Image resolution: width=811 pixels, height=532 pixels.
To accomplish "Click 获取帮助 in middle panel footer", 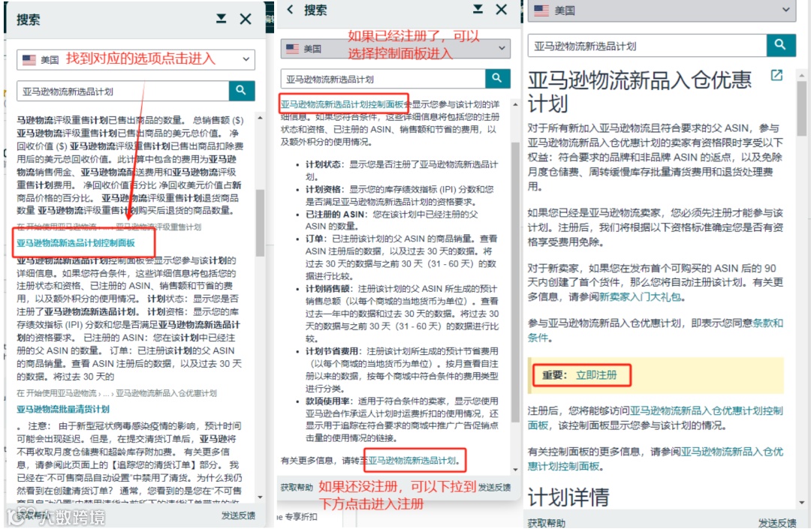I will click(297, 487).
